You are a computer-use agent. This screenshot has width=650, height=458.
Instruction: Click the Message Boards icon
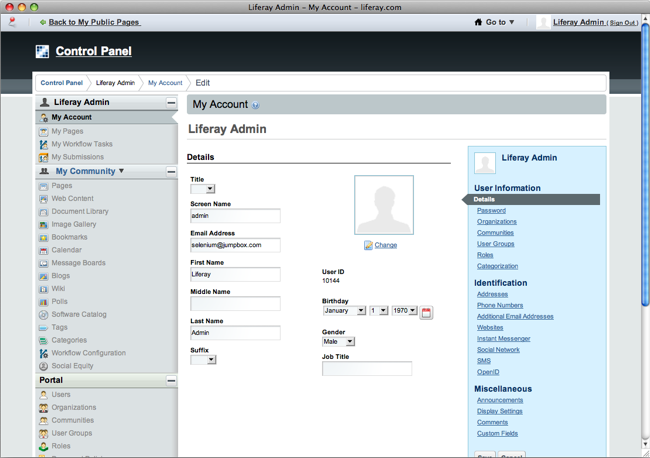[x=44, y=263]
